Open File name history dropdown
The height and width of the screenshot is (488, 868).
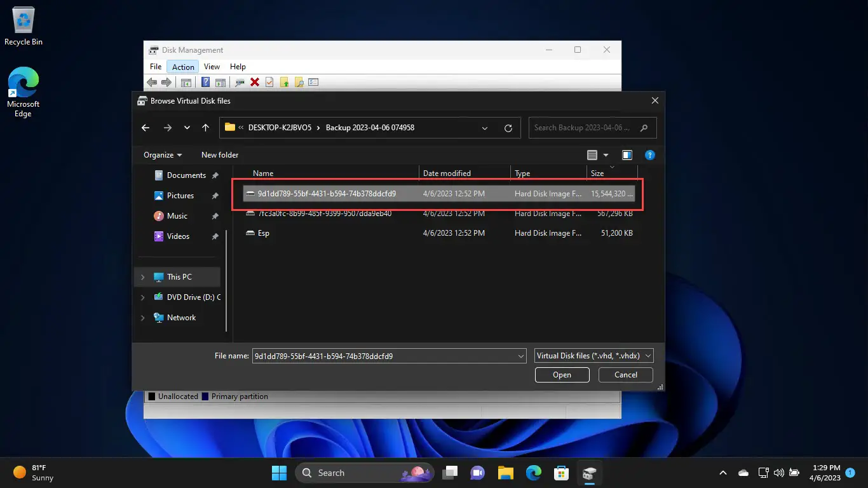pyautogui.click(x=521, y=356)
